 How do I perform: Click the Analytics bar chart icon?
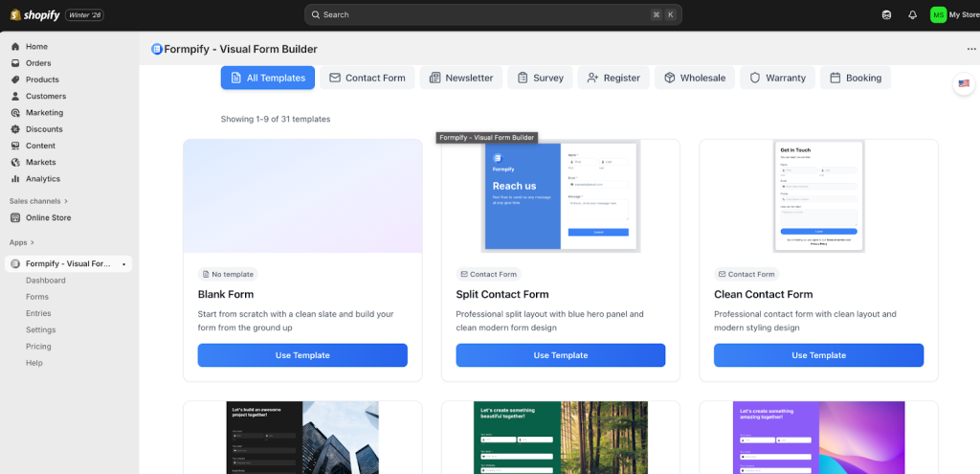(15, 179)
